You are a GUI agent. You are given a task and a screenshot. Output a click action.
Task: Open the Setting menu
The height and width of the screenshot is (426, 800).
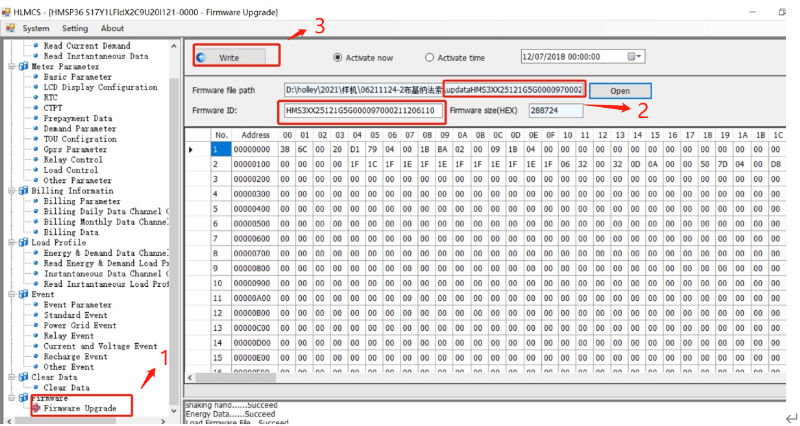click(x=75, y=28)
